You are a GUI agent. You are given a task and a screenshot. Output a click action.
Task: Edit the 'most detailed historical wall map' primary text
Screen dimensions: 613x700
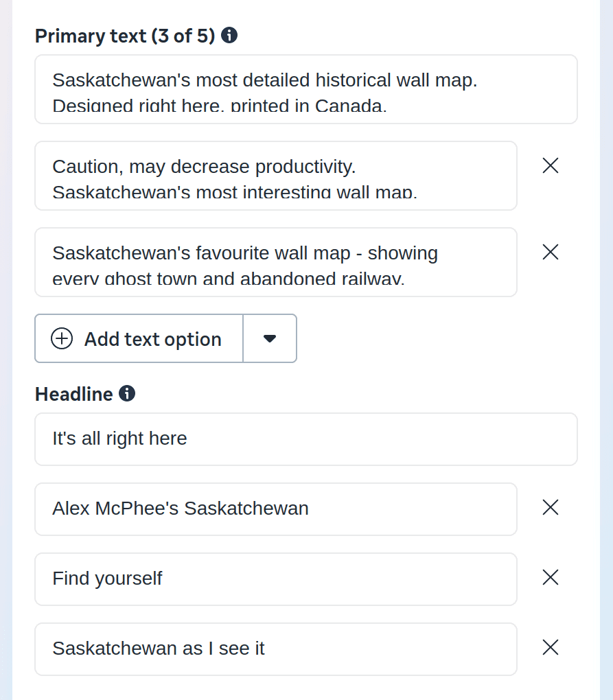point(305,81)
